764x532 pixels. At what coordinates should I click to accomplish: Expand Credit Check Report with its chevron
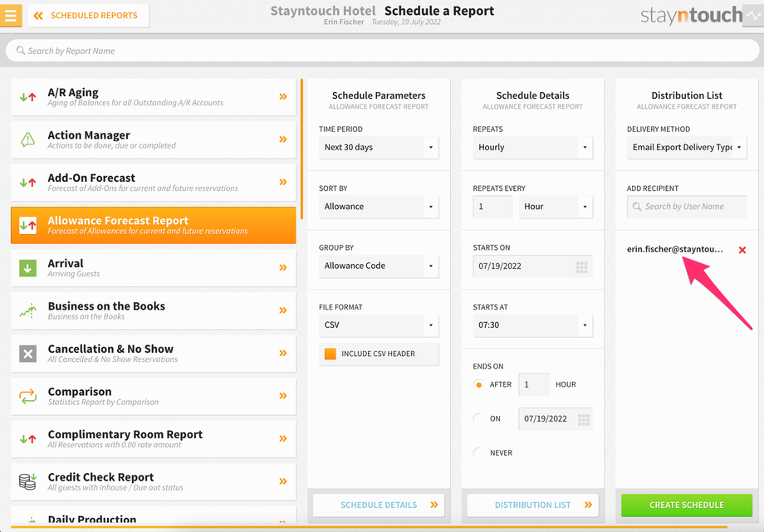(282, 481)
